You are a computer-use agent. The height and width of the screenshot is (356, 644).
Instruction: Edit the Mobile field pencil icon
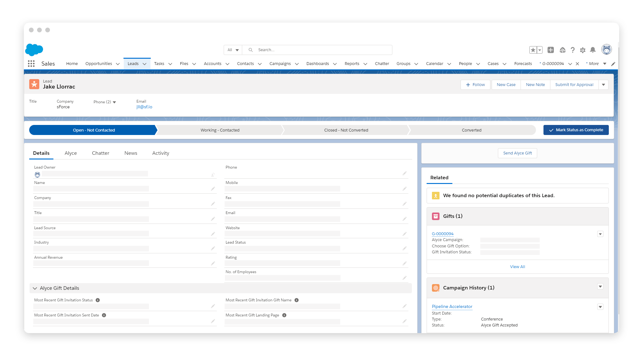point(405,189)
